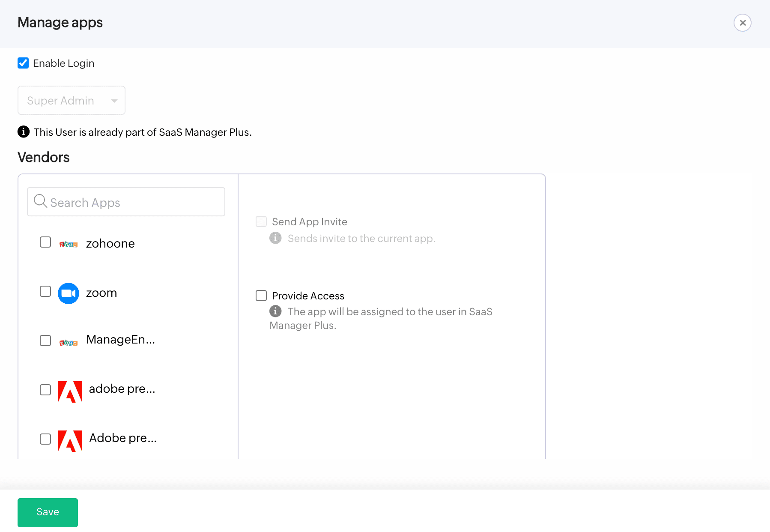Click the search magnifier icon
Screen dimensions: 770x532
pyautogui.click(x=40, y=201)
